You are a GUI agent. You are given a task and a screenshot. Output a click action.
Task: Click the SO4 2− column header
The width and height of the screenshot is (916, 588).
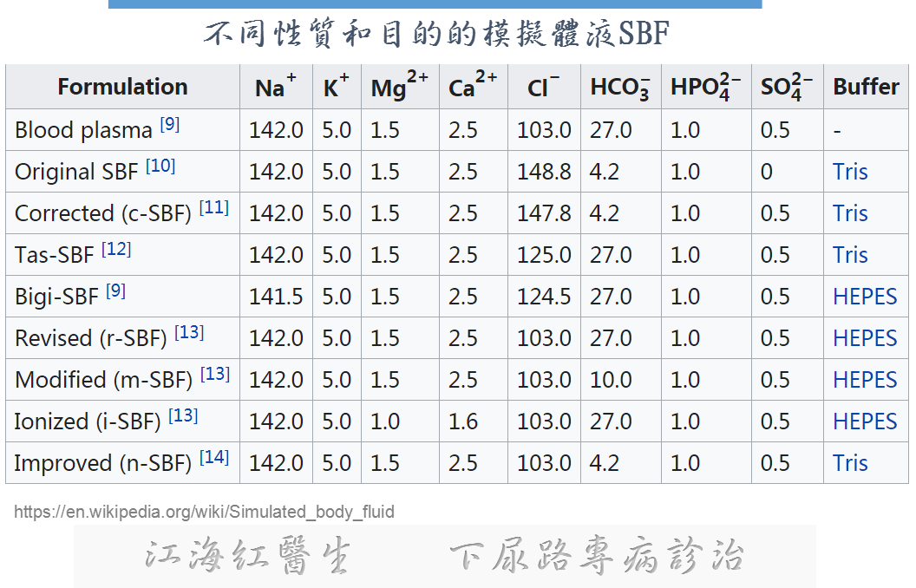(786, 87)
